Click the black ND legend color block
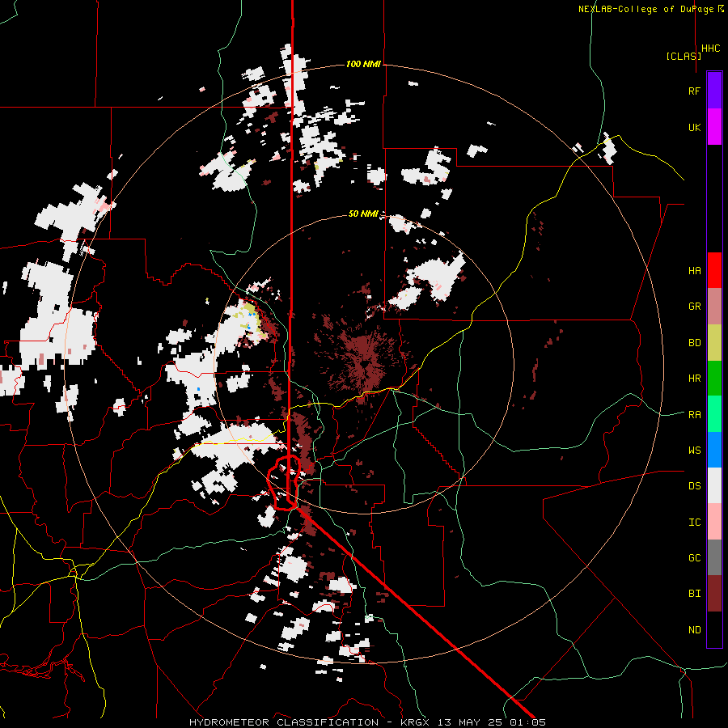The width and height of the screenshot is (728, 728). (x=714, y=629)
